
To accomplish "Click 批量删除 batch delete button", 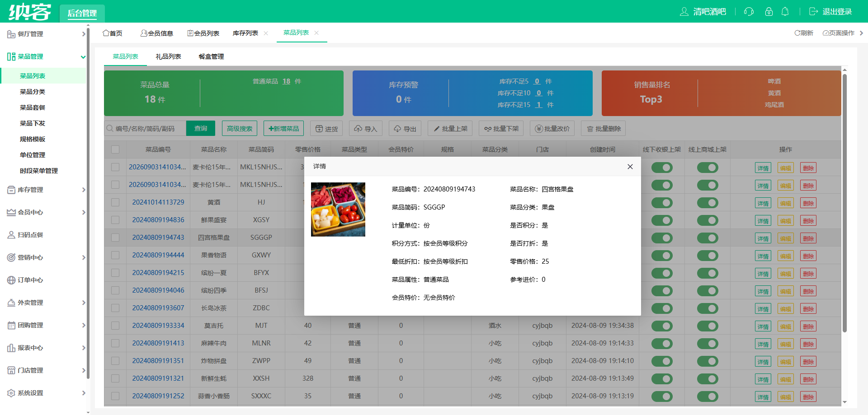I will click(604, 129).
